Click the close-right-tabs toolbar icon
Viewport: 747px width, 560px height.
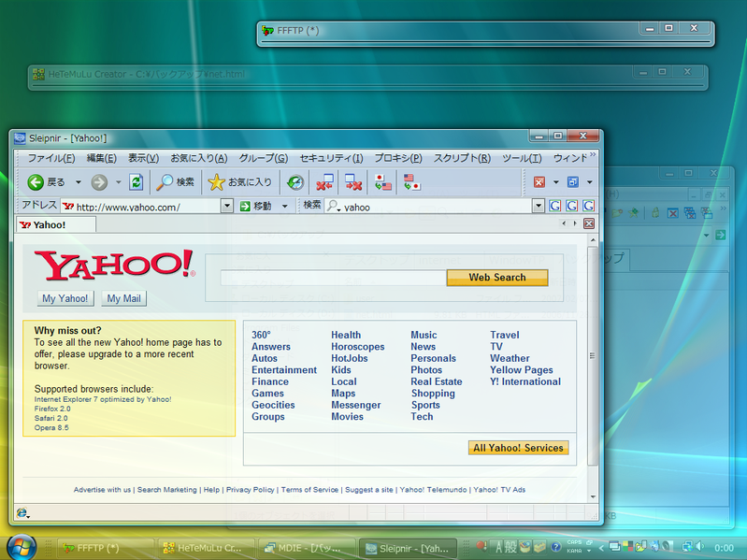click(x=353, y=182)
